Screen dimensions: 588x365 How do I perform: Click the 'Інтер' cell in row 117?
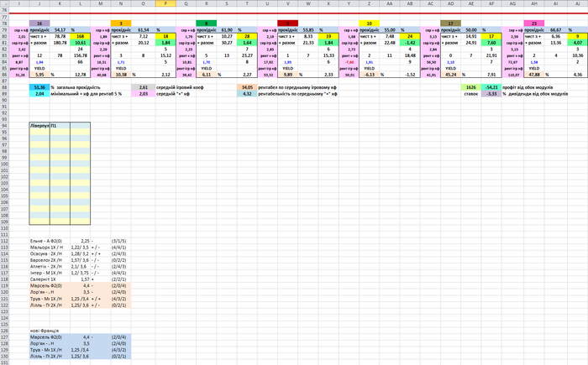[x=39, y=273]
